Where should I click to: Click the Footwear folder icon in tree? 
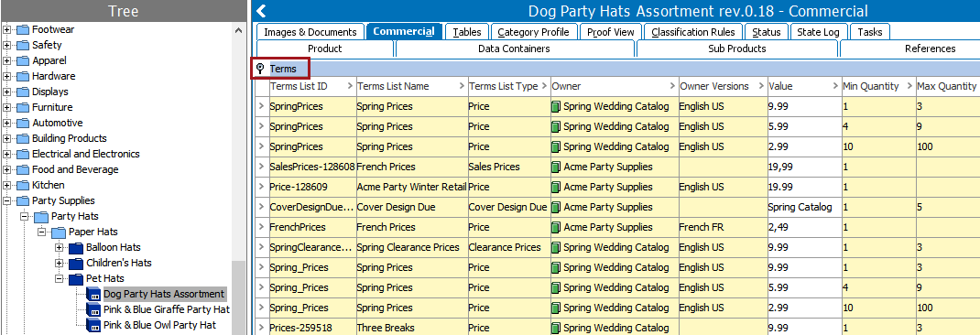click(23, 29)
